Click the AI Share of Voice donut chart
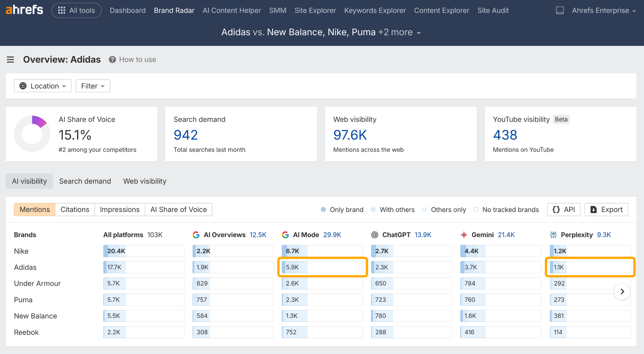The width and height of the screenshot is (644, 354). click(32, 134)
